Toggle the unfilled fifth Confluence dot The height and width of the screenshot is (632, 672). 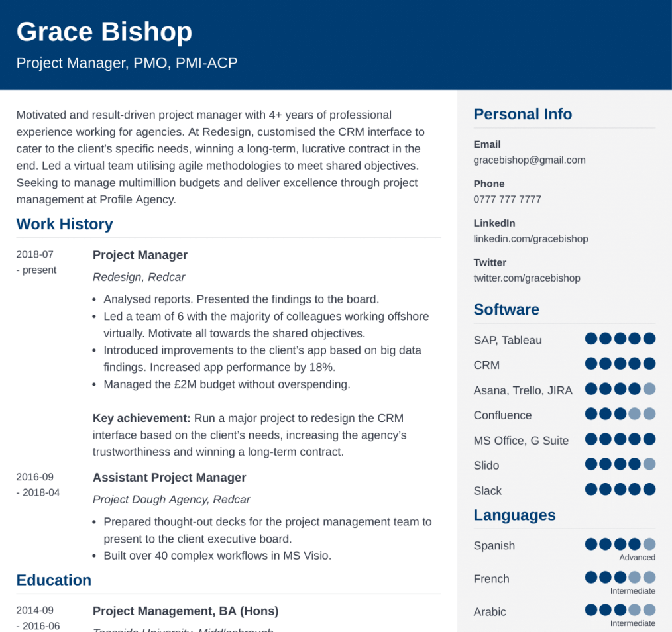click(x=650, y=413)
